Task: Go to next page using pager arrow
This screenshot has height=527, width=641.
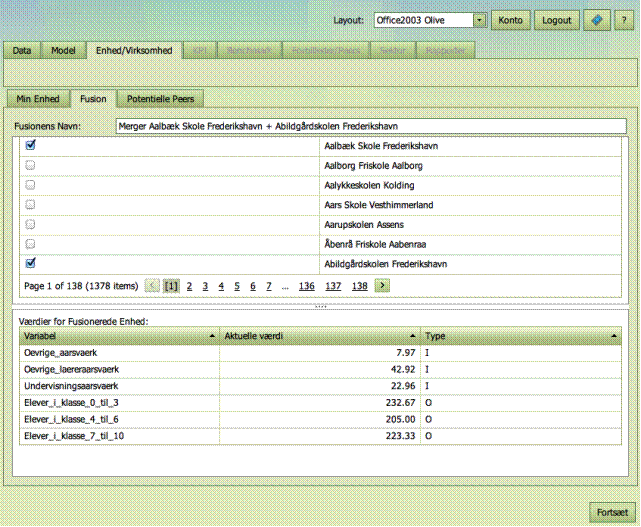Action: click(382, 286)
